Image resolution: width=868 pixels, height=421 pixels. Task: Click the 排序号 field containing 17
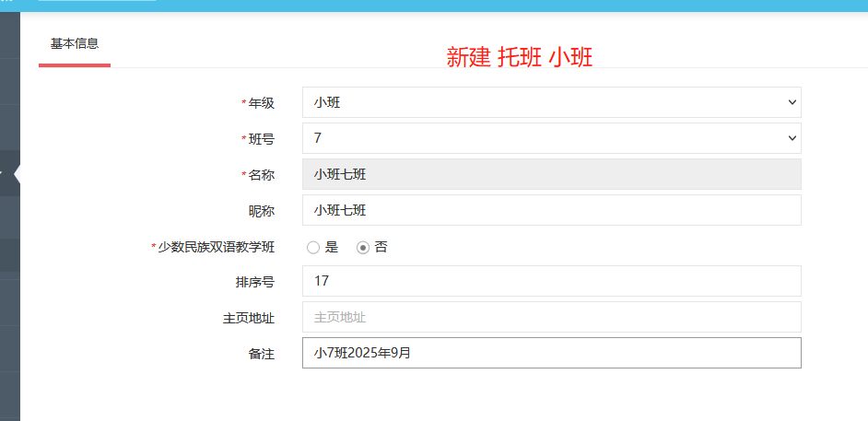click(551, 281)
